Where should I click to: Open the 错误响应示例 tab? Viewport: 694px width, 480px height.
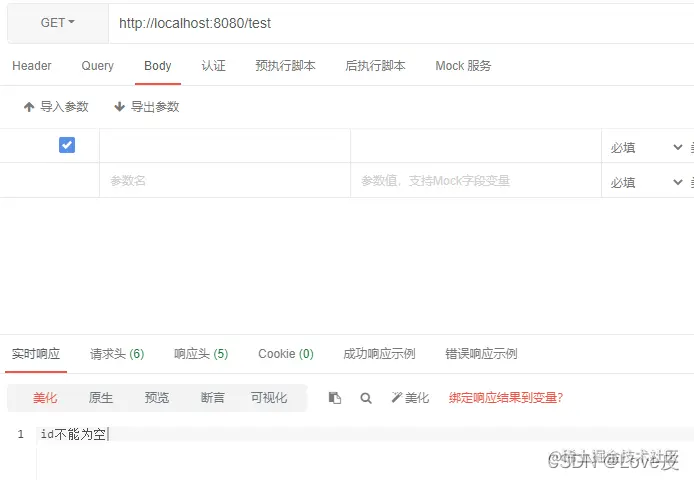pyautogui.click(x=481, y=354)
